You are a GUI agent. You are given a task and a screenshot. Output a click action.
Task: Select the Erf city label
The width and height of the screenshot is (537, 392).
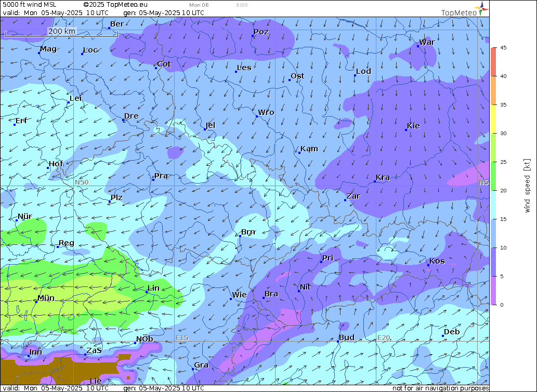coord(21,121)
